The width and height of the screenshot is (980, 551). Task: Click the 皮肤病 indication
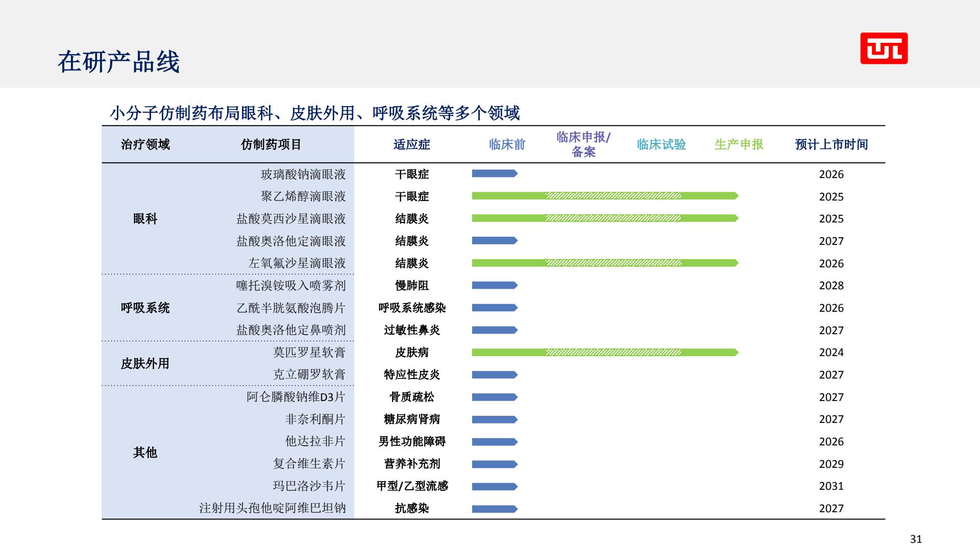412,352
